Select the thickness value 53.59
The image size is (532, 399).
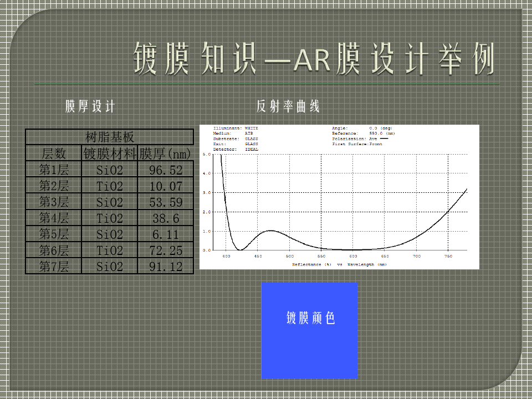pos(166,202)
